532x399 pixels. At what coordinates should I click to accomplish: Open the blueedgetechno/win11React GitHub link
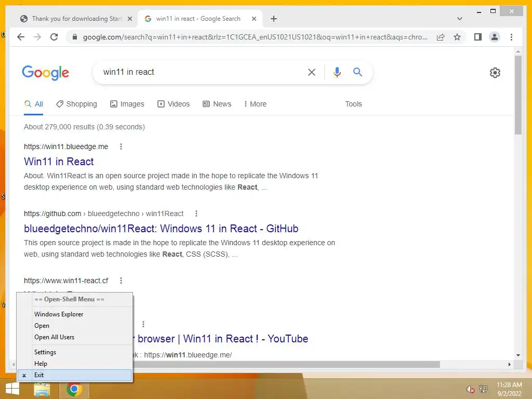(x=161, y=229)
